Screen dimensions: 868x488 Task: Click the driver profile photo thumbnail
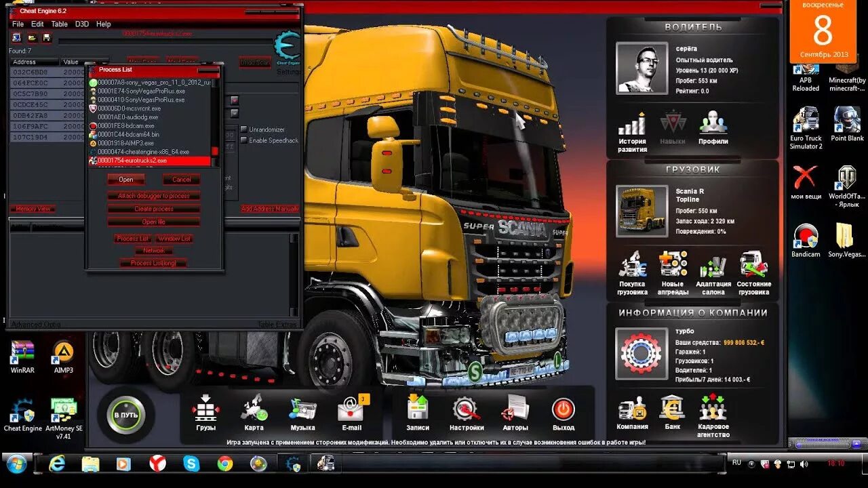coord(642,68)
